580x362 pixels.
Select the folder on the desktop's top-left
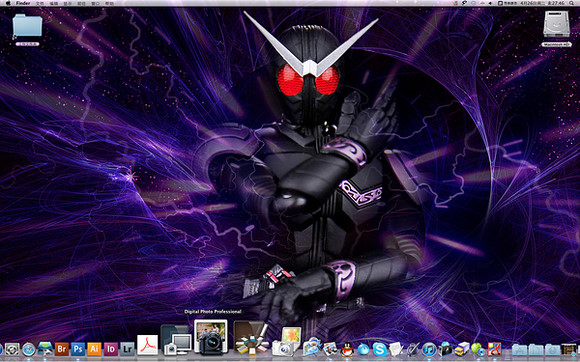pos(27,25)
